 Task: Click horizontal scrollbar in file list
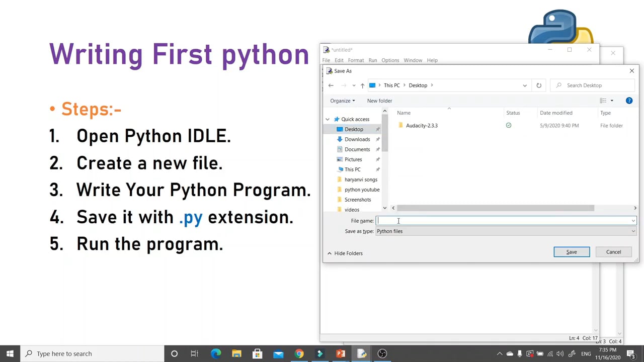click(x=496, y=208)
